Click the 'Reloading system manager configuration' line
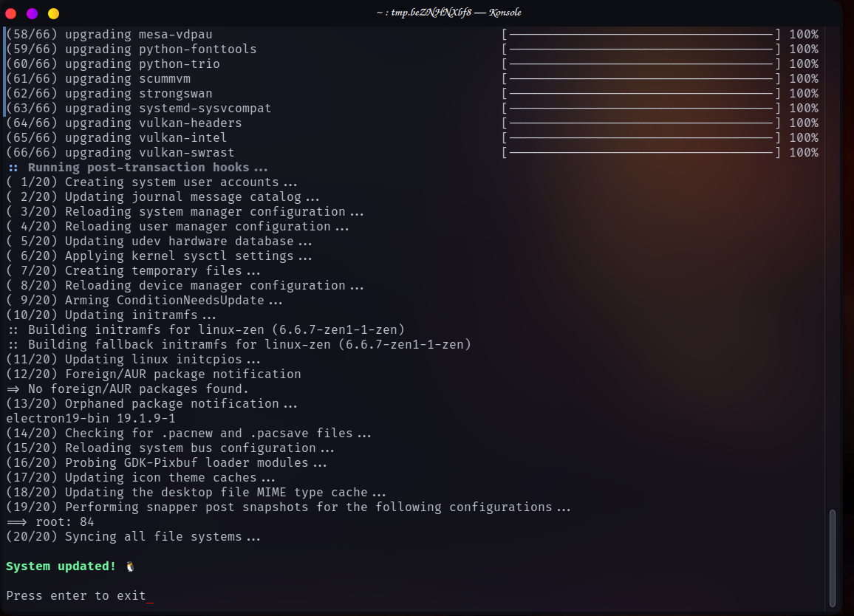854x616 pixels. click(x=185, y=211)
